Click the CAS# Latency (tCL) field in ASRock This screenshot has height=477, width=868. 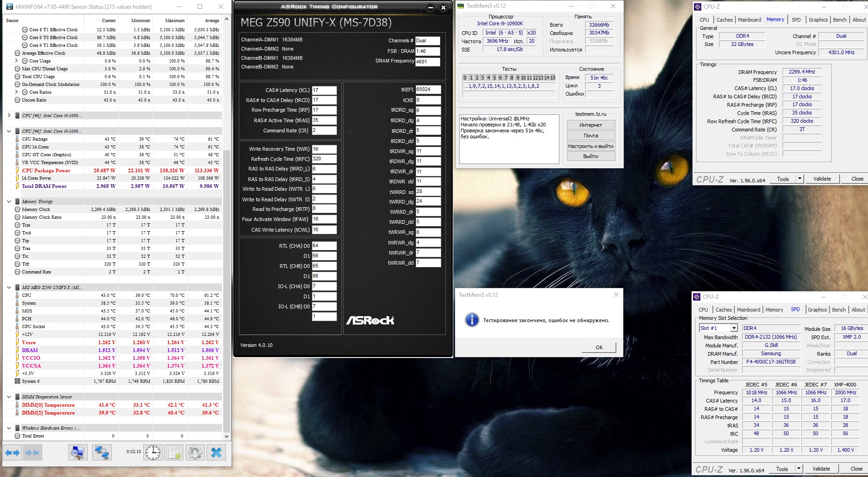pyautogui.click(x=324, y=90)
